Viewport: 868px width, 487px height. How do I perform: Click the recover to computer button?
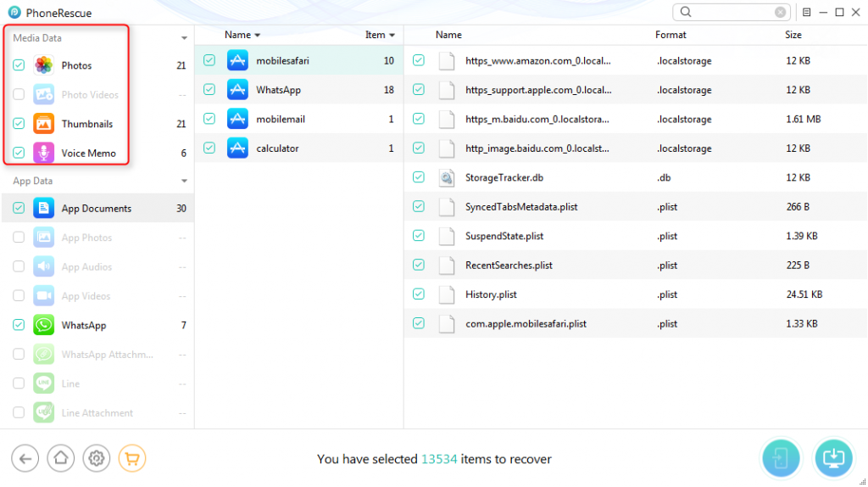click(x=833, y=458)
